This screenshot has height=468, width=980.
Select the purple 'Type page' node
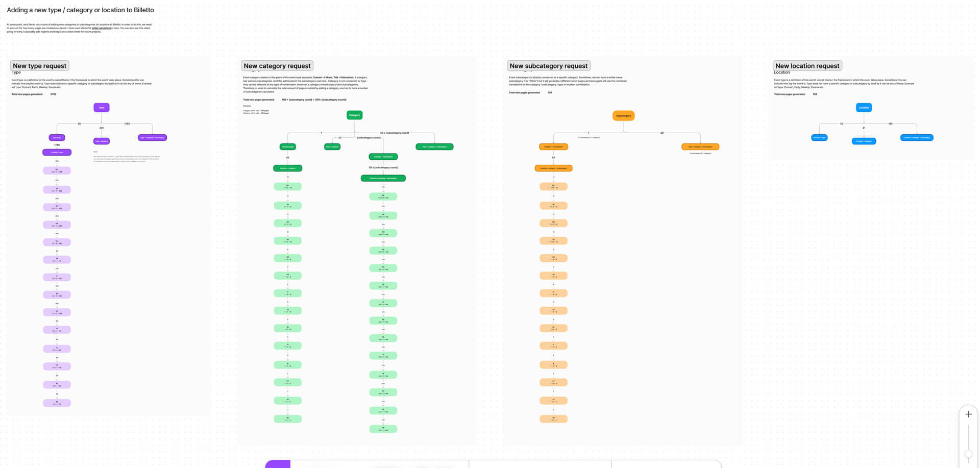pos(57,138)
